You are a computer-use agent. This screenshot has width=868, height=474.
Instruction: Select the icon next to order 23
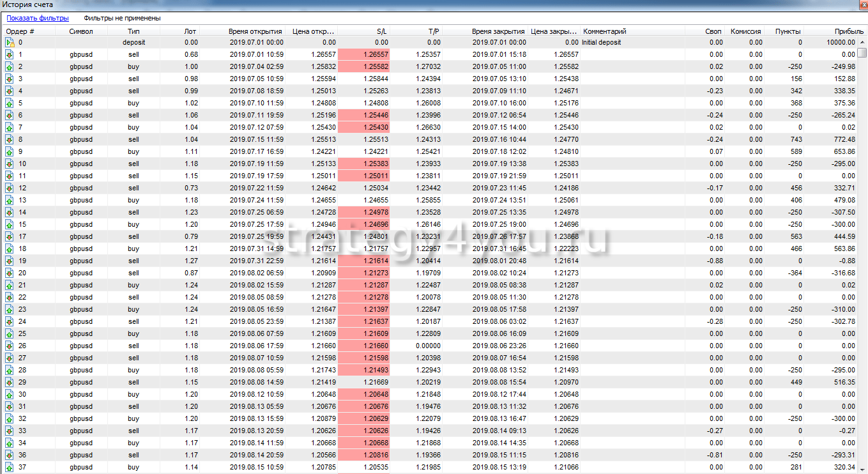(10, 310)
